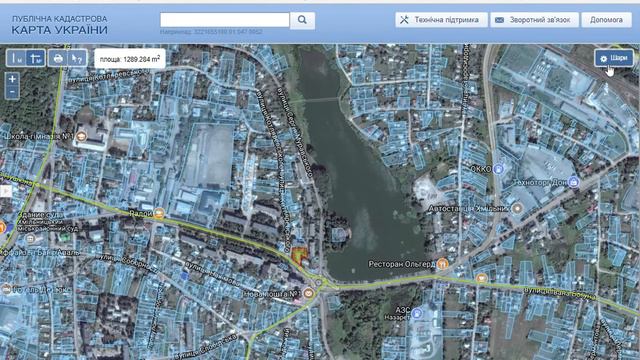Click the Публічна кадастрова карта України logo

(60, 25)
